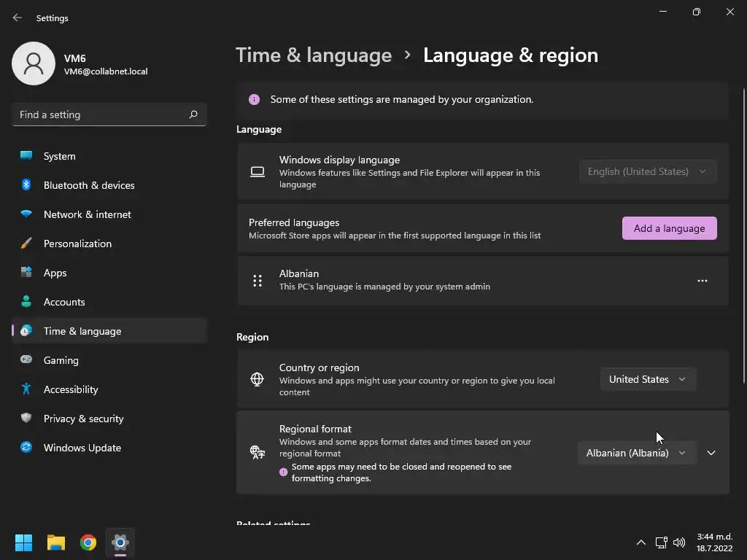
Task: Launch Google Chrome from taskbar
Action: tap(88, 542)
